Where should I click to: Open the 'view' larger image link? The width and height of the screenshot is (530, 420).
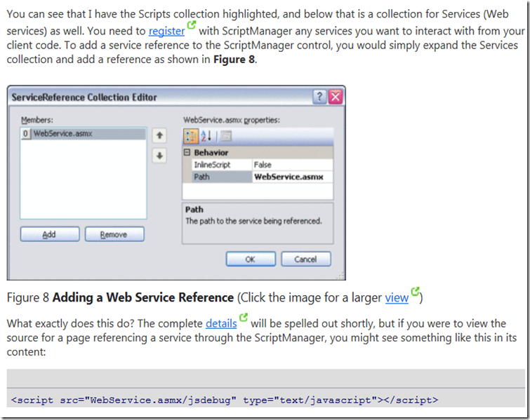coord(397,297)
